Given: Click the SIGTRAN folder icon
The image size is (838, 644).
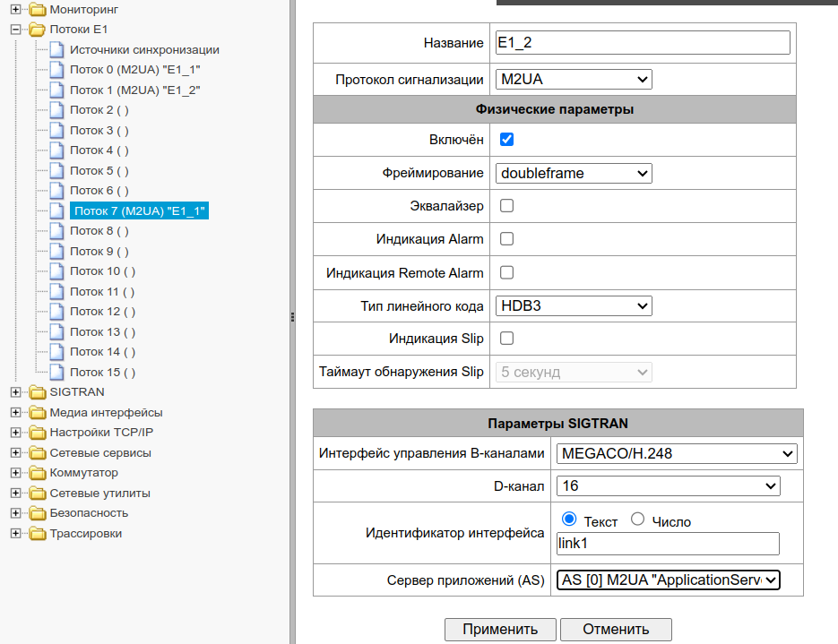Looking at the screenshot, I should point(37,392).
